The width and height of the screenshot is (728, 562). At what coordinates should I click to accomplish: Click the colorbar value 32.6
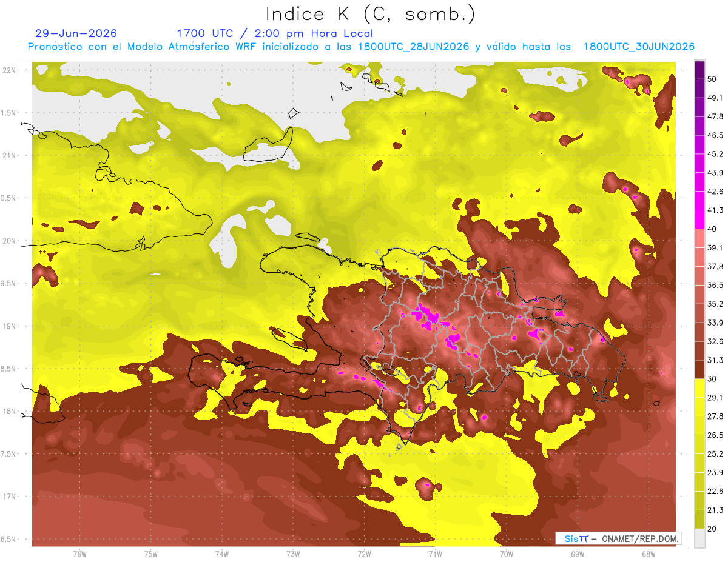tap(715, 341)
